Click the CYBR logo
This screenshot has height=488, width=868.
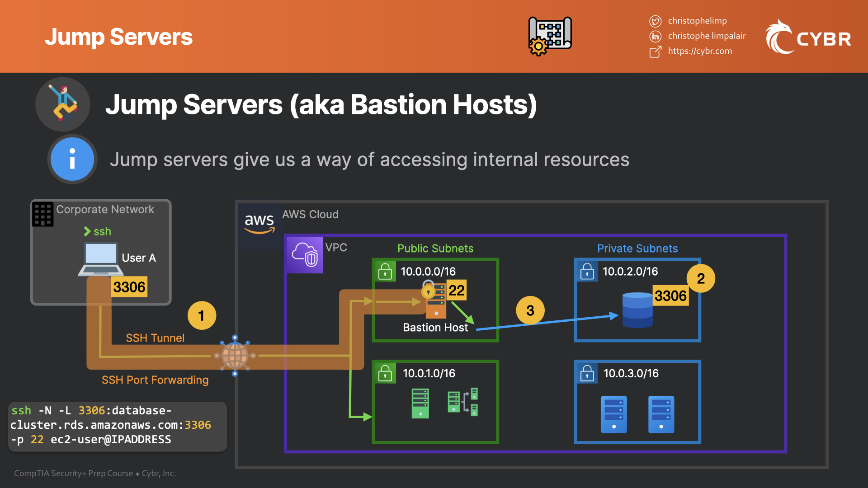pyautogui.click(x=808, y=37)
